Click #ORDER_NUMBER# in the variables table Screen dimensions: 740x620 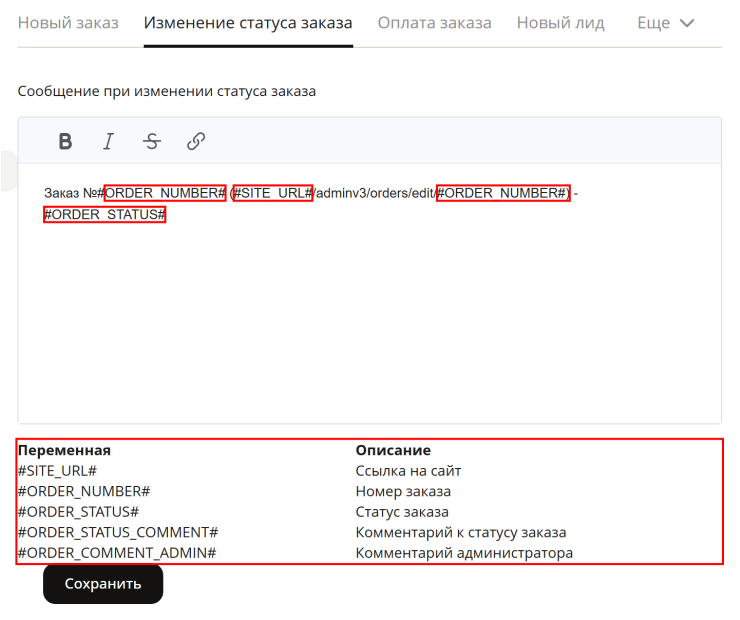point(84,491)
